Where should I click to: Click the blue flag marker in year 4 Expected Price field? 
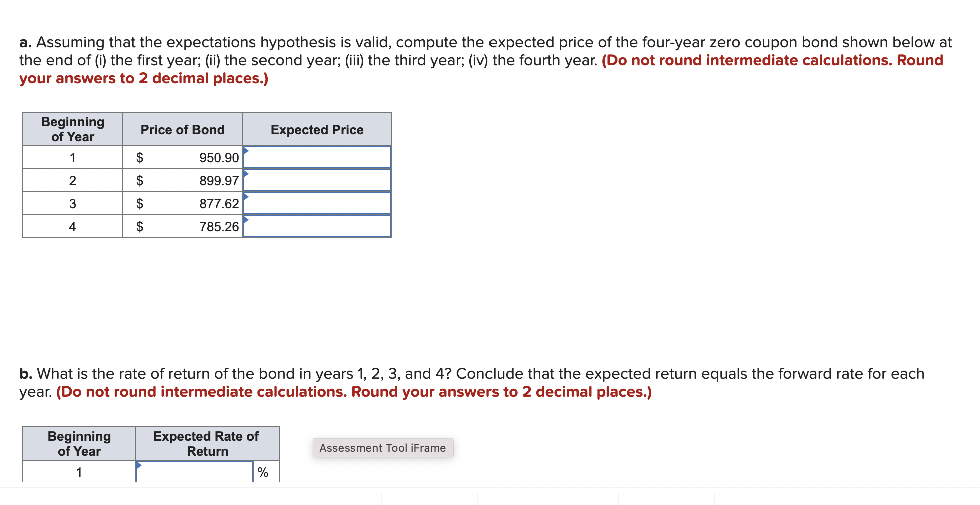pos(246,220)
